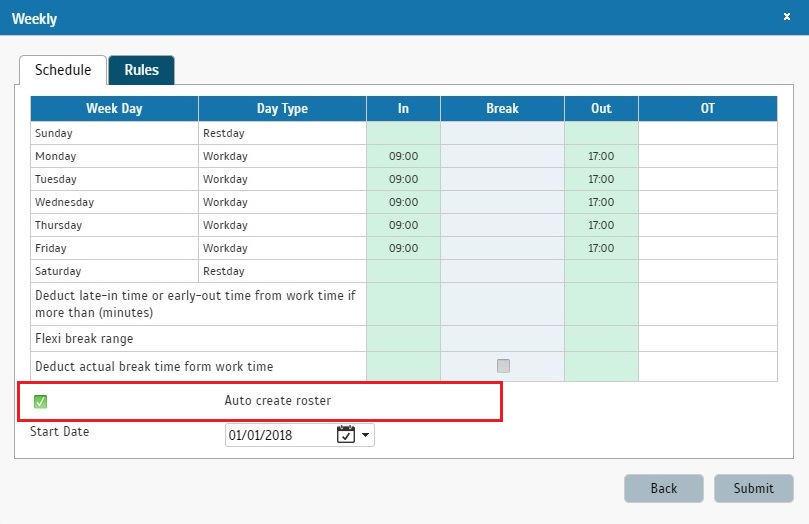Viewport: 809px width, 524px height.
Task: Click the Back button
Action: (x=664, y=488)
